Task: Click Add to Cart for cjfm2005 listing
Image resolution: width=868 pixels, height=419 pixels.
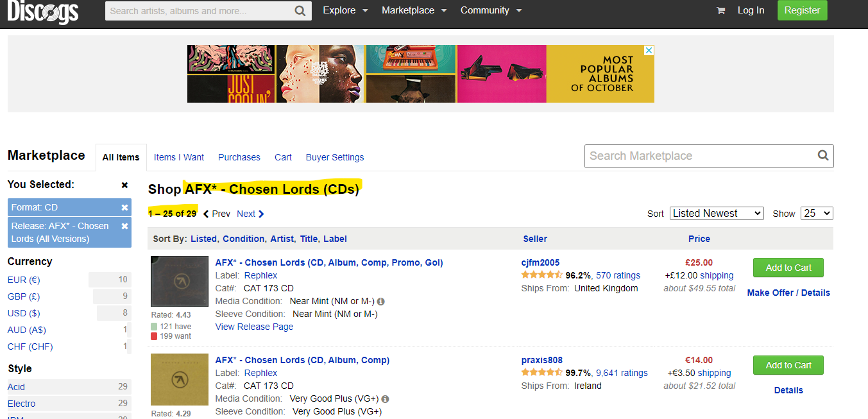Action: pyautogui.click(x=788, y=268)
